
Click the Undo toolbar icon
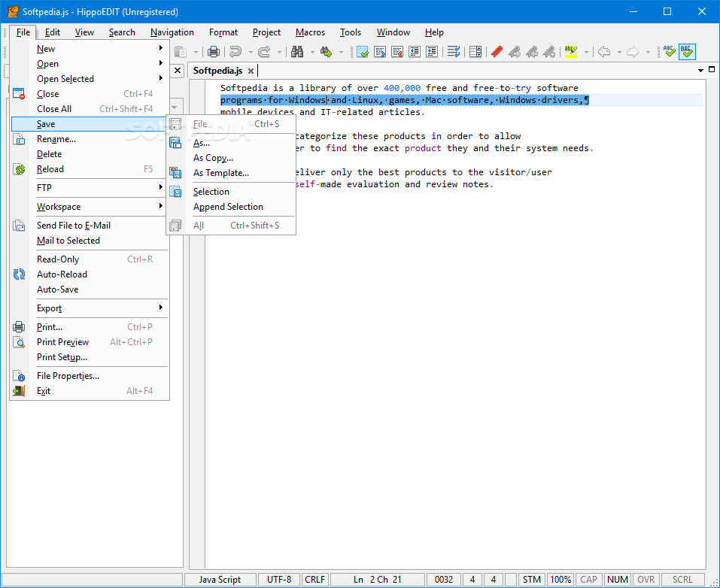coord(236,52)
